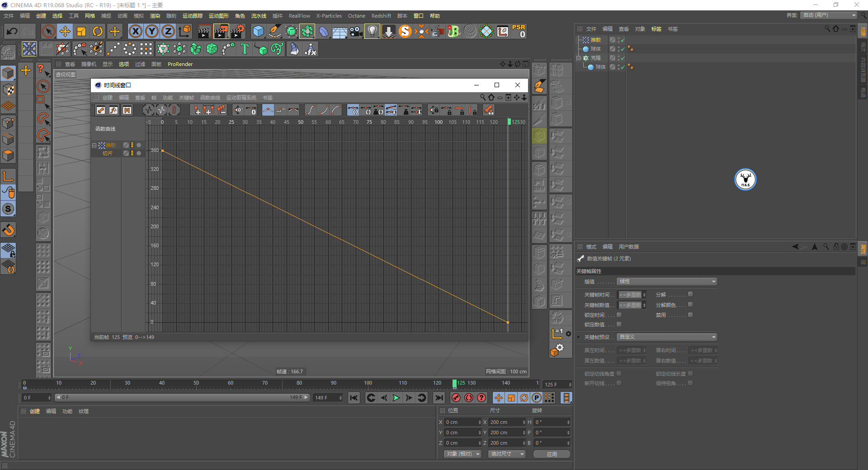Click the 应用 apply button

pos(552,454)
